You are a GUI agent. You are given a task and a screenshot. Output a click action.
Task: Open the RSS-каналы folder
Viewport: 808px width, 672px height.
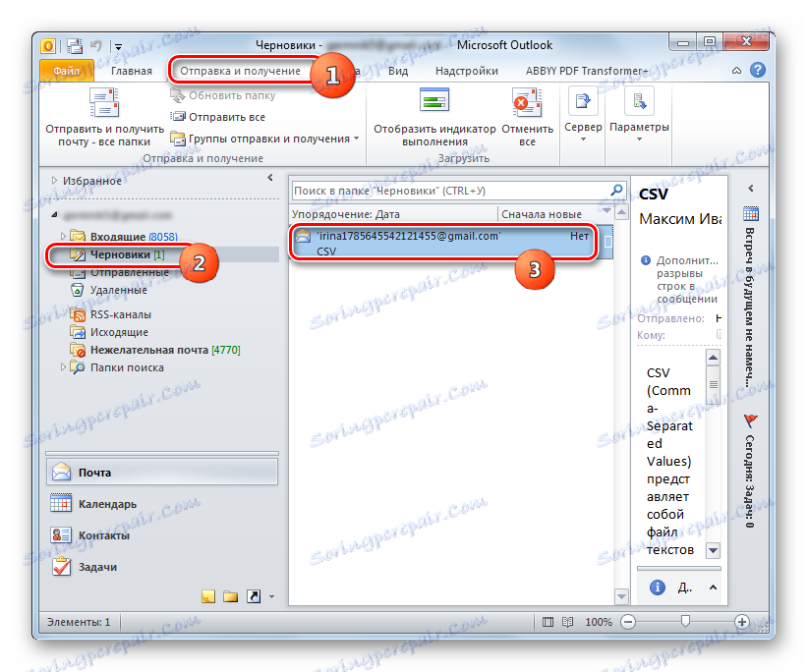(111, 314)
